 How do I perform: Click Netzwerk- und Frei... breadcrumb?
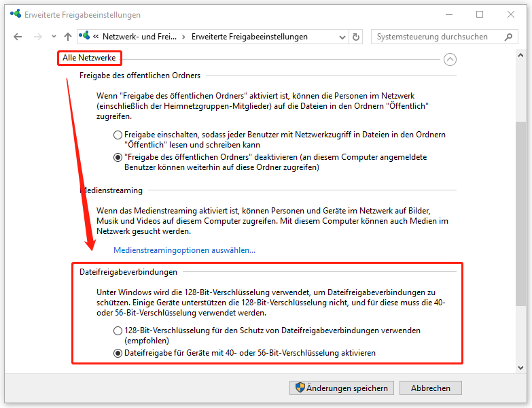tap(139, 37)
